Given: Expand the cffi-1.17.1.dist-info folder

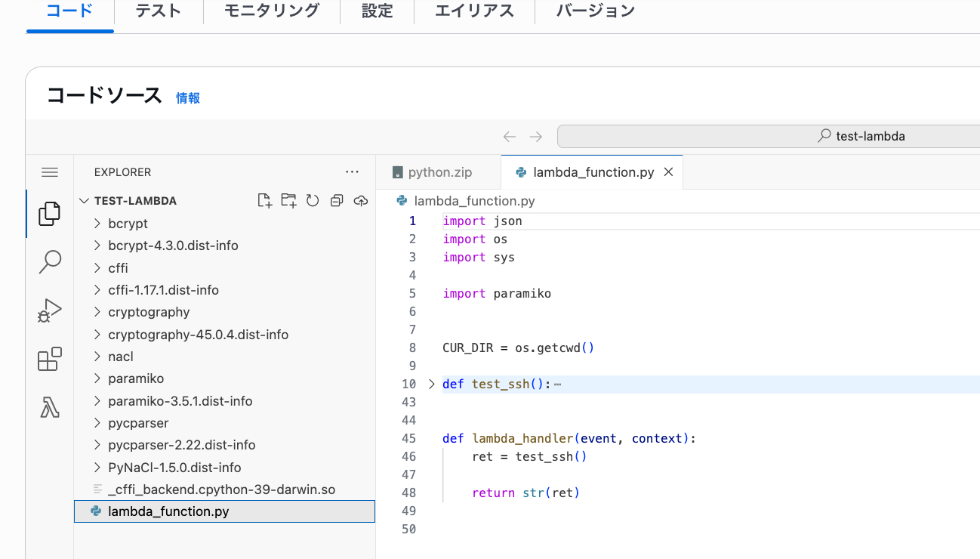Looking at the screenshot, I should [97, 290].
